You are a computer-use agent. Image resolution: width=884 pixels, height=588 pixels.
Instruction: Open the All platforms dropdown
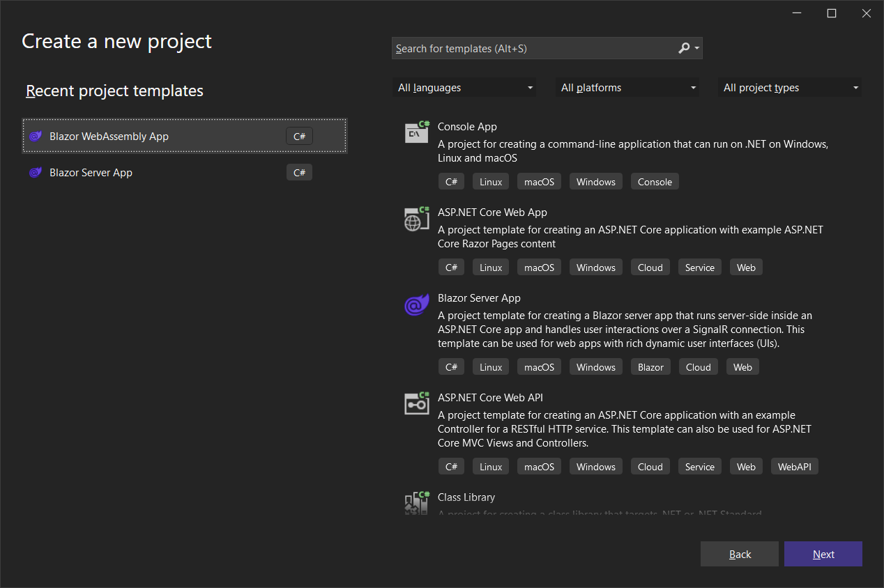[627, 88]
